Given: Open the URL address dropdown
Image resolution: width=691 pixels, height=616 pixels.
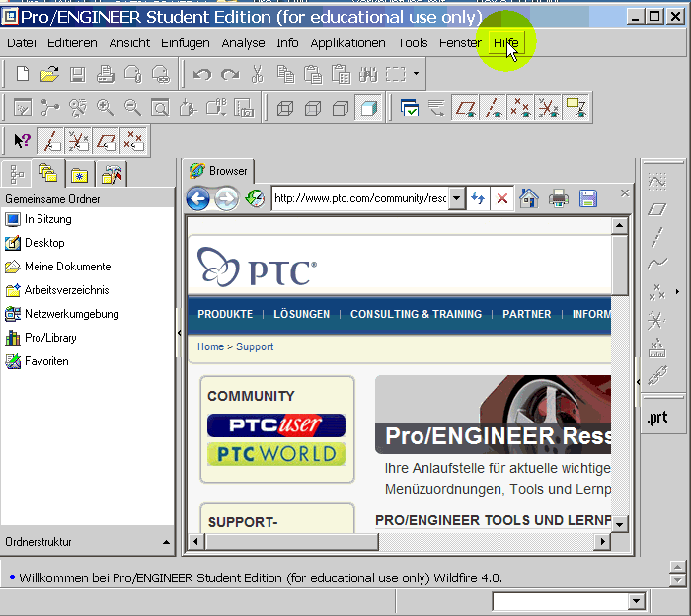Looking at the screenshot, I should (457, 198).
